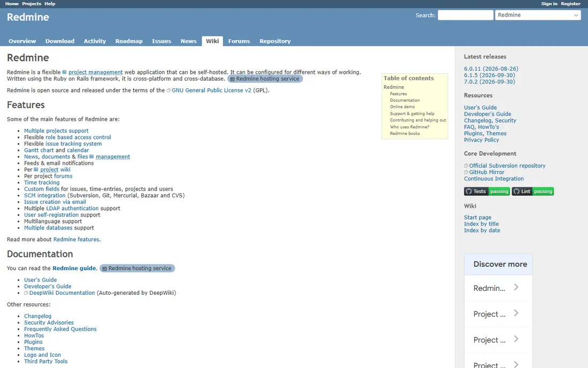Click the external icon before Official Subversion repository
The image size is (588, 368).
(x=466, y=166)
